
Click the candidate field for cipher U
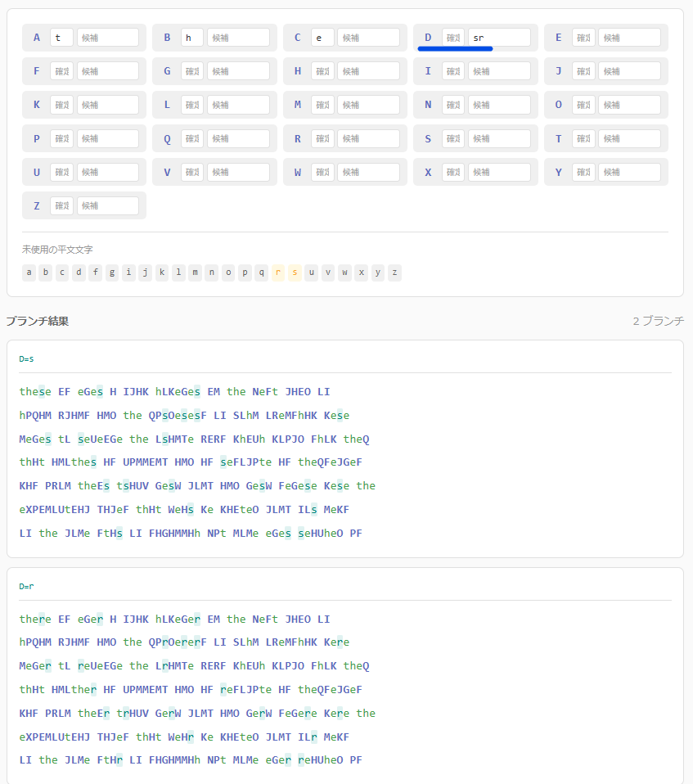click(107, 172)
